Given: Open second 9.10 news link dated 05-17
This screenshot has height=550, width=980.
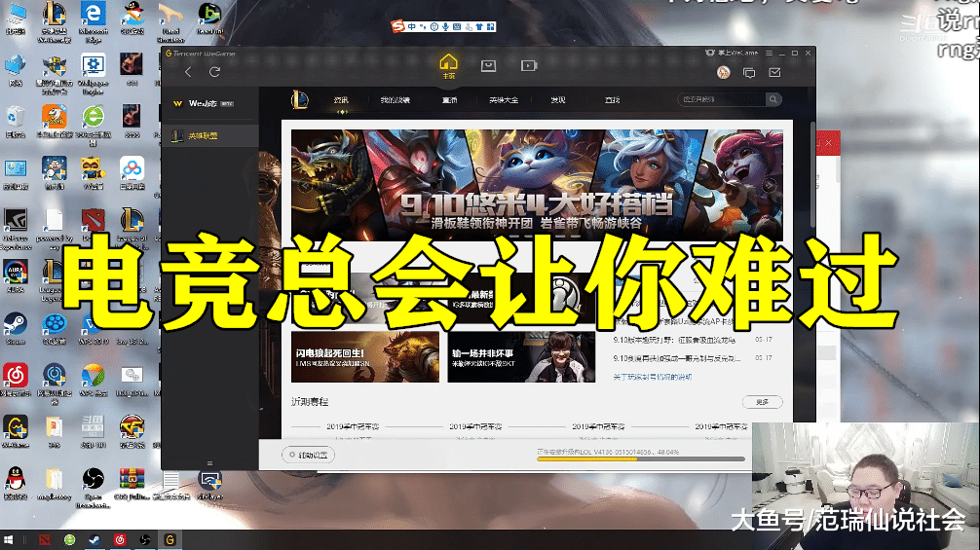Looking at the screenshot, I should pos(677,358).
